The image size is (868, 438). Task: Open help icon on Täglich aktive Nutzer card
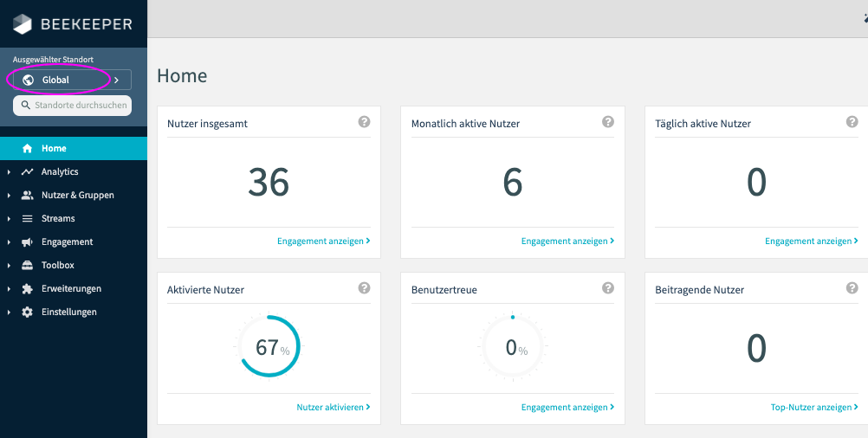tap(852, 122)
